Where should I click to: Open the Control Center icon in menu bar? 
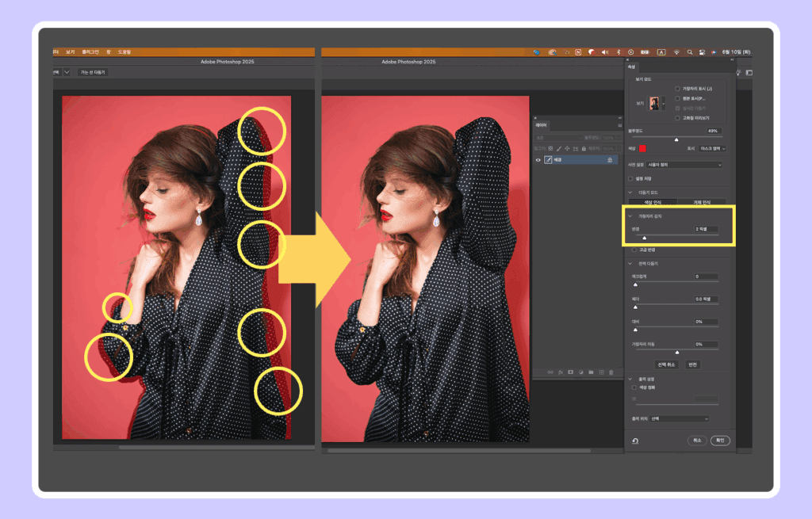pyautogui.click(x=703, y=52)
